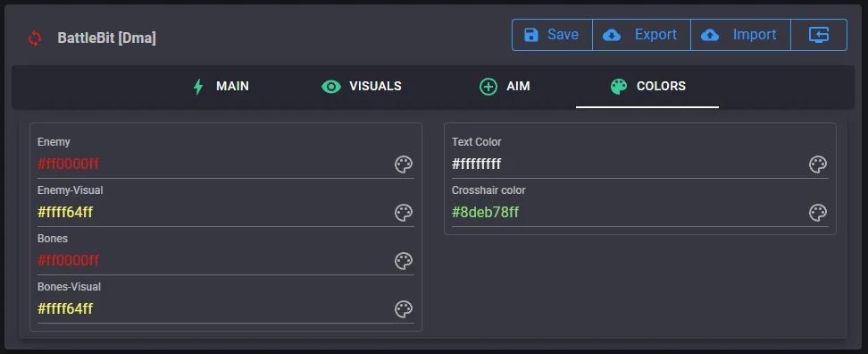Open palette picker for Bones-Visual color

pos(404,309)
